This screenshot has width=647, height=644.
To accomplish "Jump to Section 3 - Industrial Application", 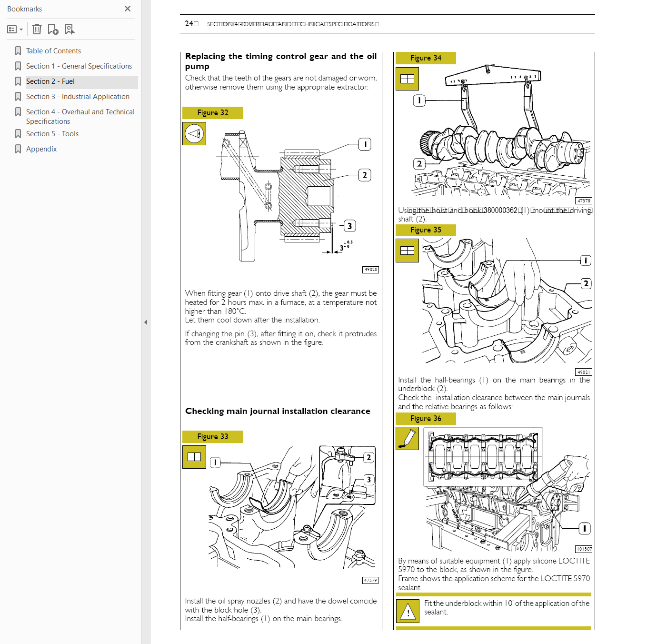I will coord(78,97).
